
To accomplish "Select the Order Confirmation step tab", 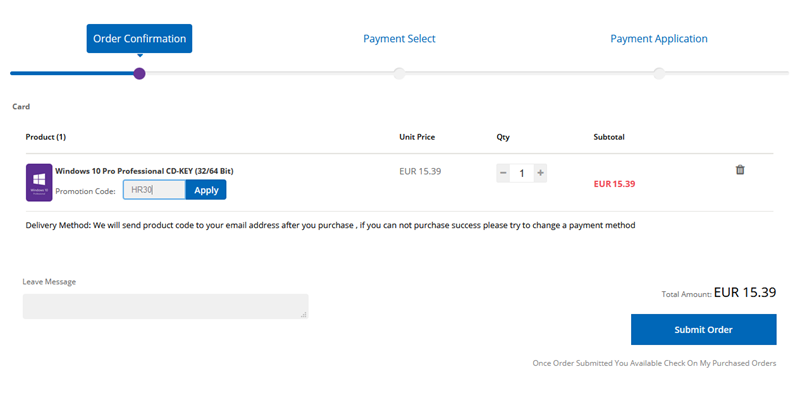I will click(x=139, y=39).
